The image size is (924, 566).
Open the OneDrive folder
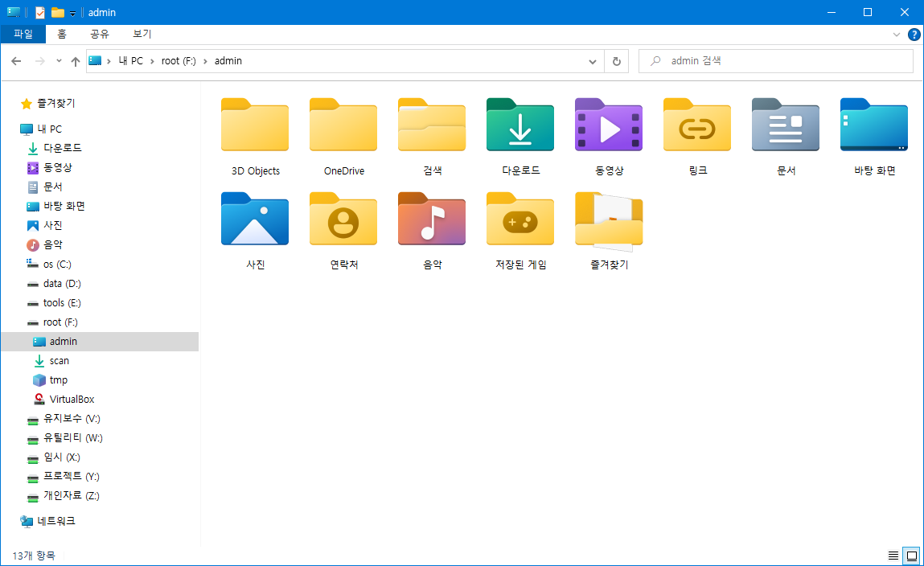tap(343, 125)
